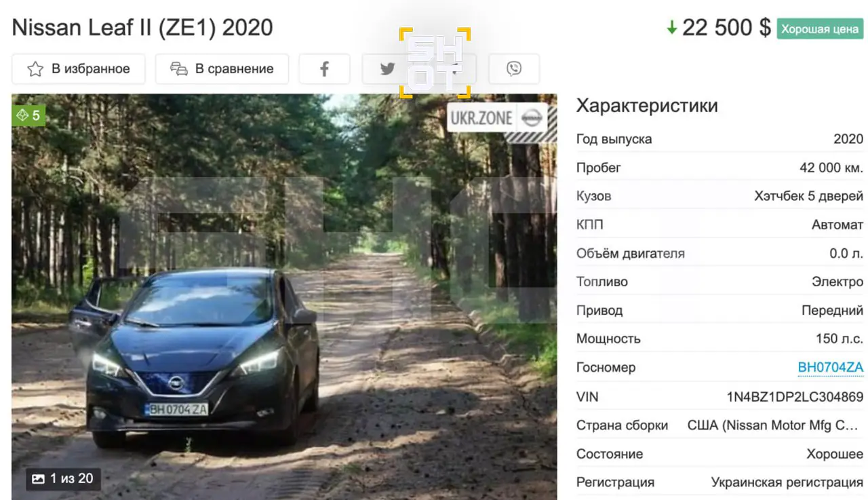The height and width of the screenshot is (500, 868).
Task: Click the truncated "Страна сборки" value
Action: [774, 425]
